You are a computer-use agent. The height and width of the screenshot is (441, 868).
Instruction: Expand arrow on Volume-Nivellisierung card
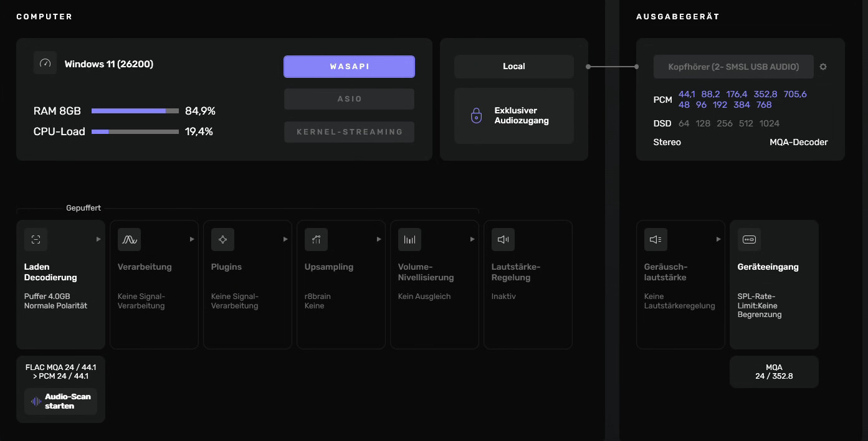click(472, 239)
